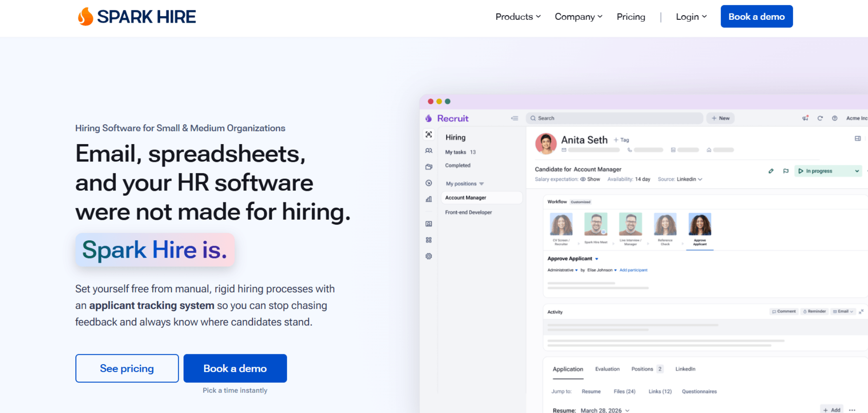Select the candidate scan sidebar icon
The height and width of the screenshot is (413, 868).
point(429,135)
